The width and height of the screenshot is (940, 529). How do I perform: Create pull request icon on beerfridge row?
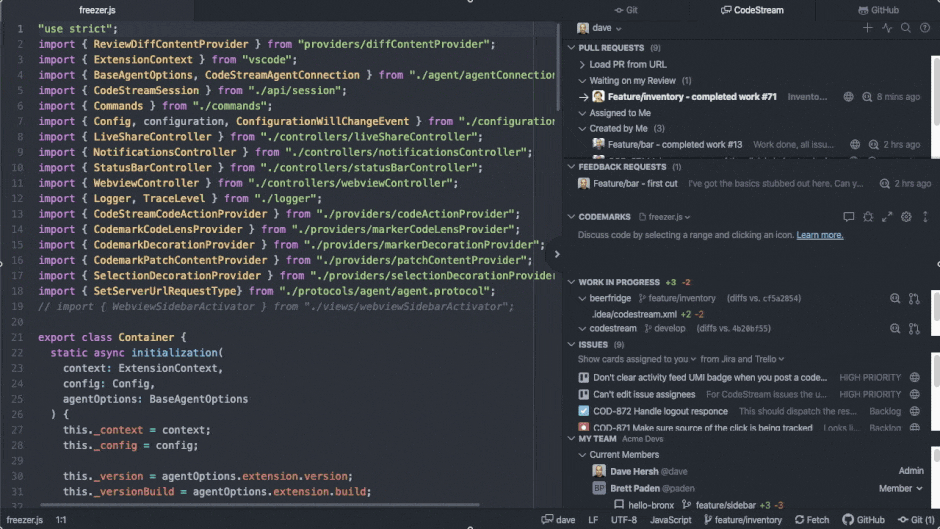coord(914,298)
